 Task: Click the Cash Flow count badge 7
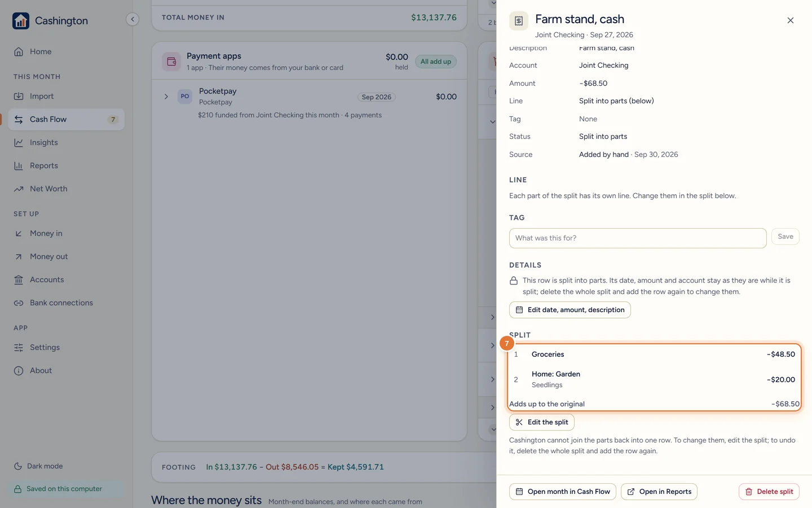[113, 119]
